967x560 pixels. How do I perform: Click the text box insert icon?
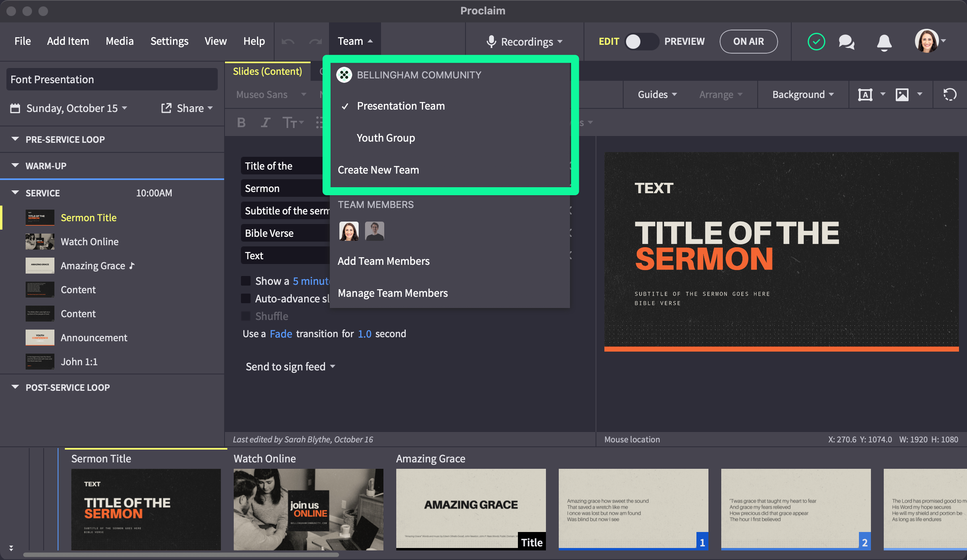pyautogui.click(x=865, y=95)
